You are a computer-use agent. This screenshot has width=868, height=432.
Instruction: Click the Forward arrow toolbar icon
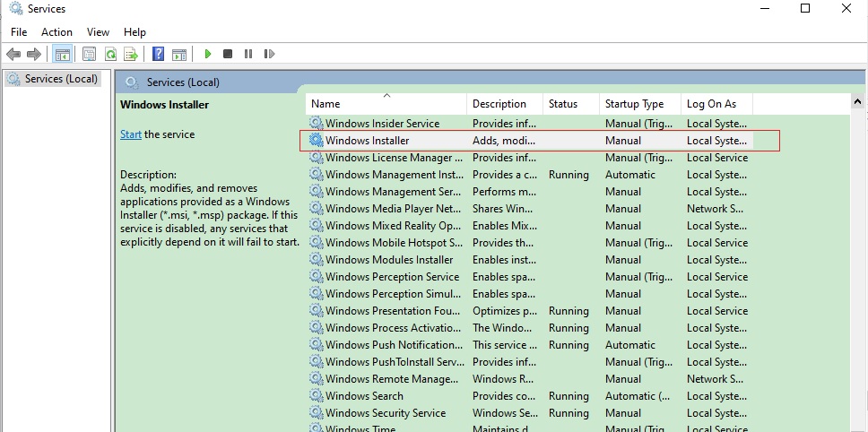click(x=34, y=54)
